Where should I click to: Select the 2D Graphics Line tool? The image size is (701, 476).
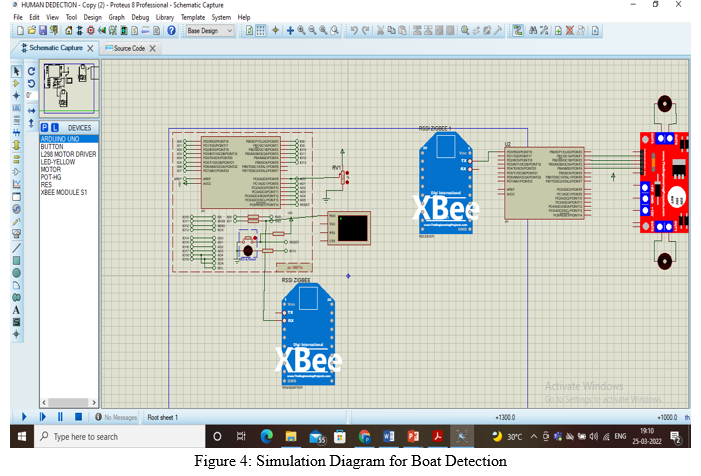click(16, 247)
